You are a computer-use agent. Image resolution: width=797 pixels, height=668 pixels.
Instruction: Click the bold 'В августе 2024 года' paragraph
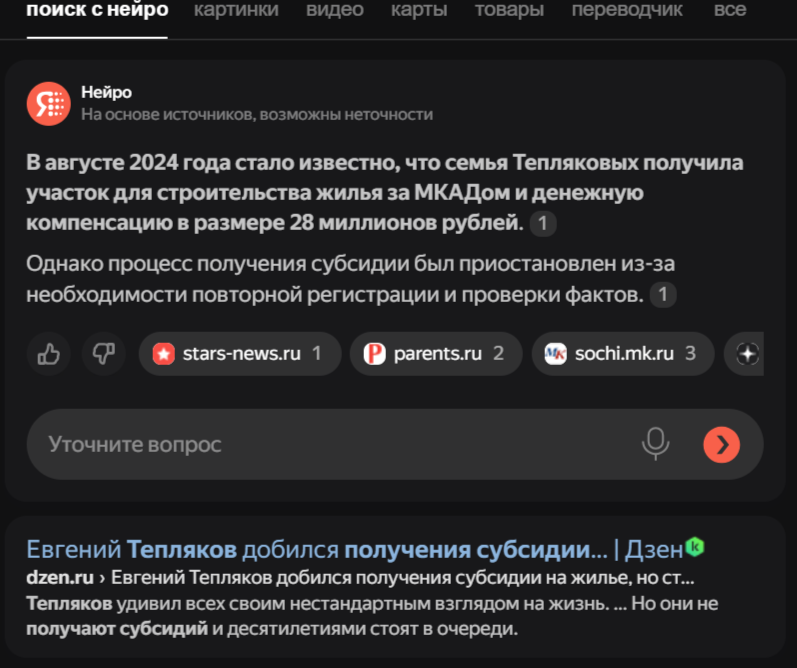pos(385,193)
